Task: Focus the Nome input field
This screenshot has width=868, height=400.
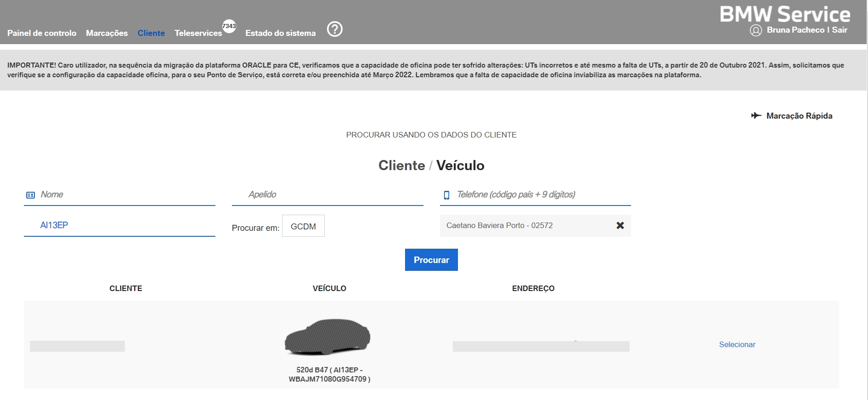Action: coord(119,194)
